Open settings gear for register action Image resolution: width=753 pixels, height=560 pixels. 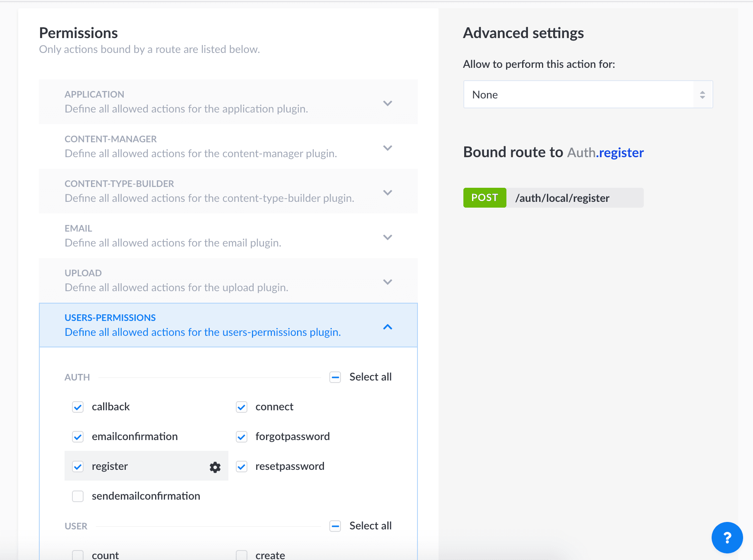215,467
